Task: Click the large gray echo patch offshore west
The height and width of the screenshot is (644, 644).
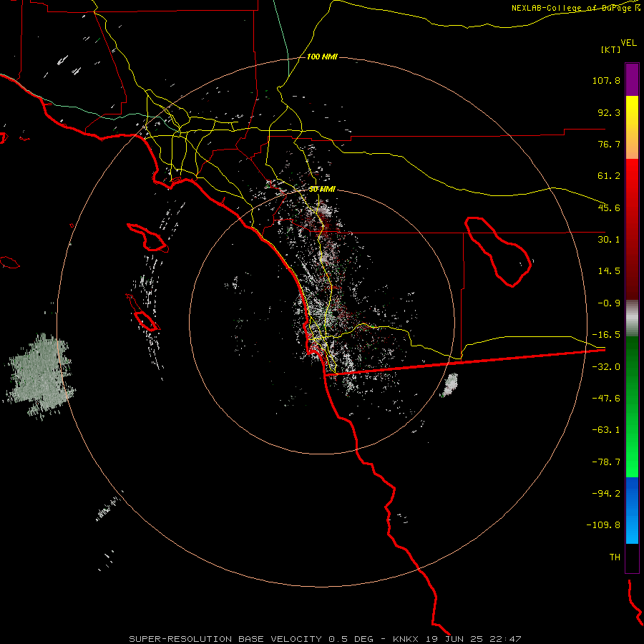Action: [x=40, y=376]
